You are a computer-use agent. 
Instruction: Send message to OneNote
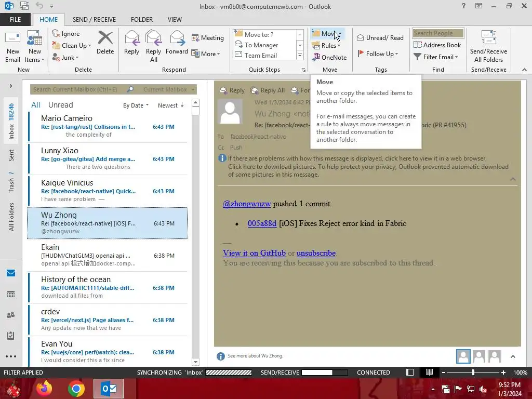point(329,57)
